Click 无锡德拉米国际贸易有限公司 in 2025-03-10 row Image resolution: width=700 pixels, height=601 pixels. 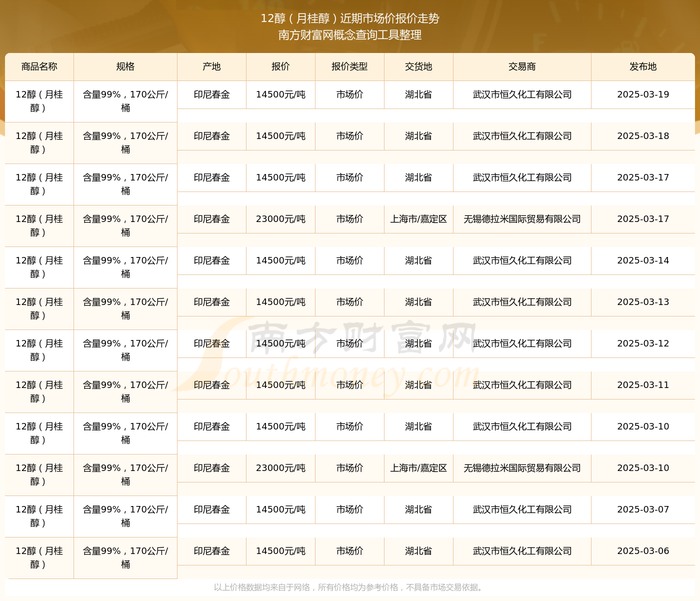coord(522,468)
